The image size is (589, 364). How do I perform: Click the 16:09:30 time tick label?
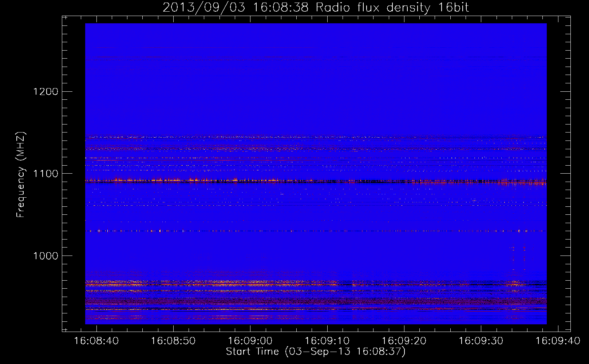(481, 341)
